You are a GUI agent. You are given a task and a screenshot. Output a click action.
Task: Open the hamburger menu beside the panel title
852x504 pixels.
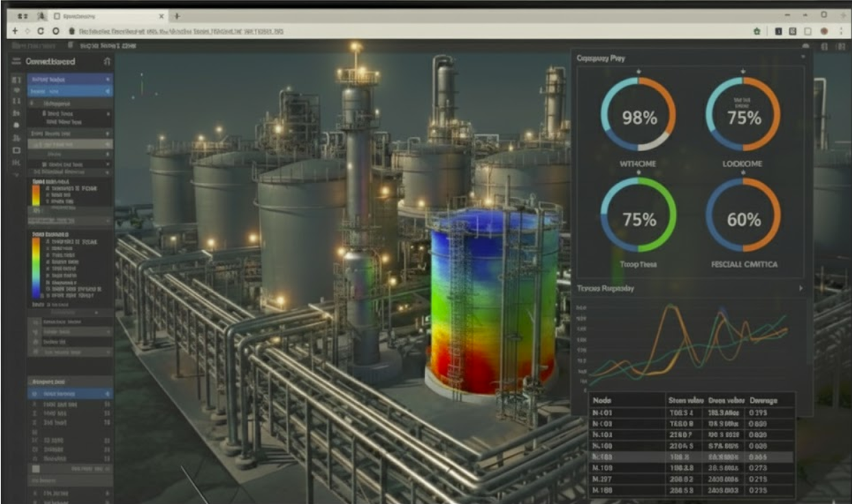[x=16, y=62]
